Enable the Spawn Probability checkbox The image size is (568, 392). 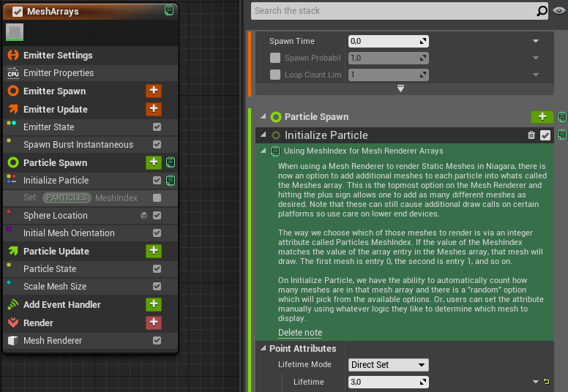tap(275, 58)
